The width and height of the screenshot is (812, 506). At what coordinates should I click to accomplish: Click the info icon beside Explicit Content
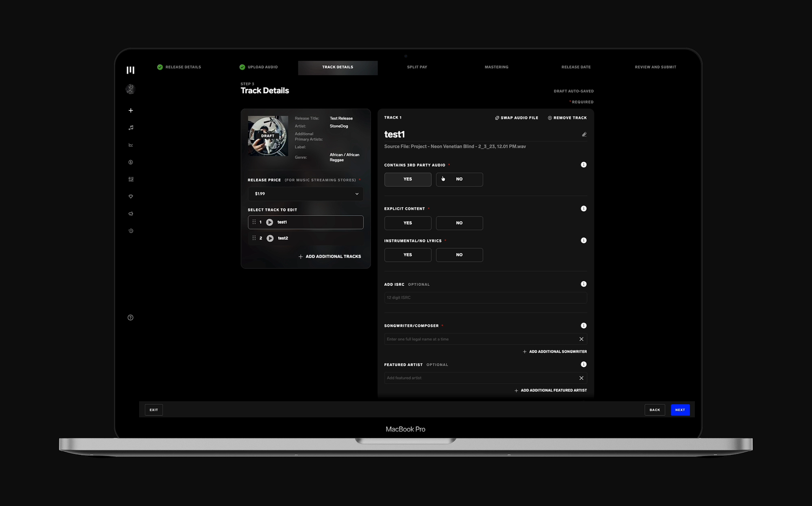pyautogui.click(x=584, y=208)
